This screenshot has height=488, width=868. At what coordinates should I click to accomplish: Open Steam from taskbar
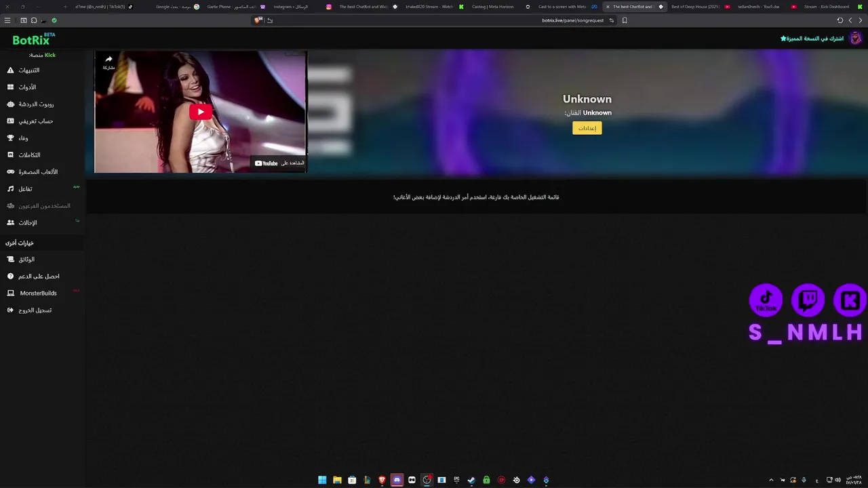(471, 480)
